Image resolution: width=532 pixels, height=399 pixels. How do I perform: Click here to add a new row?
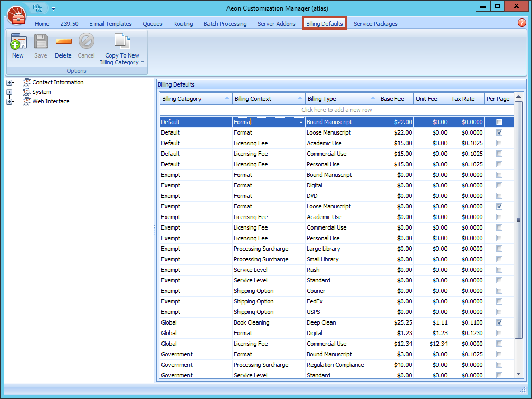click(x=336, y=109)
